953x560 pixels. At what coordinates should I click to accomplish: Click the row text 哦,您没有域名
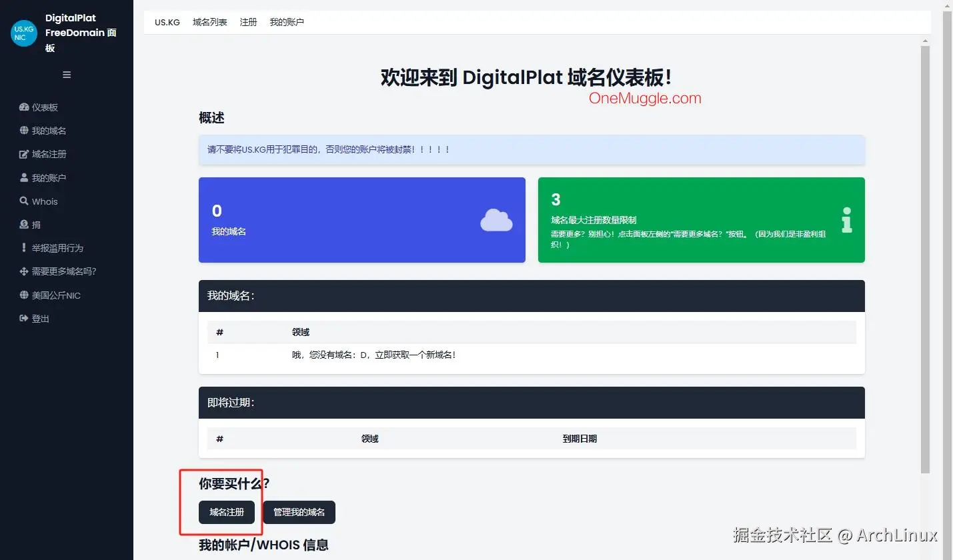pos(374,355)
